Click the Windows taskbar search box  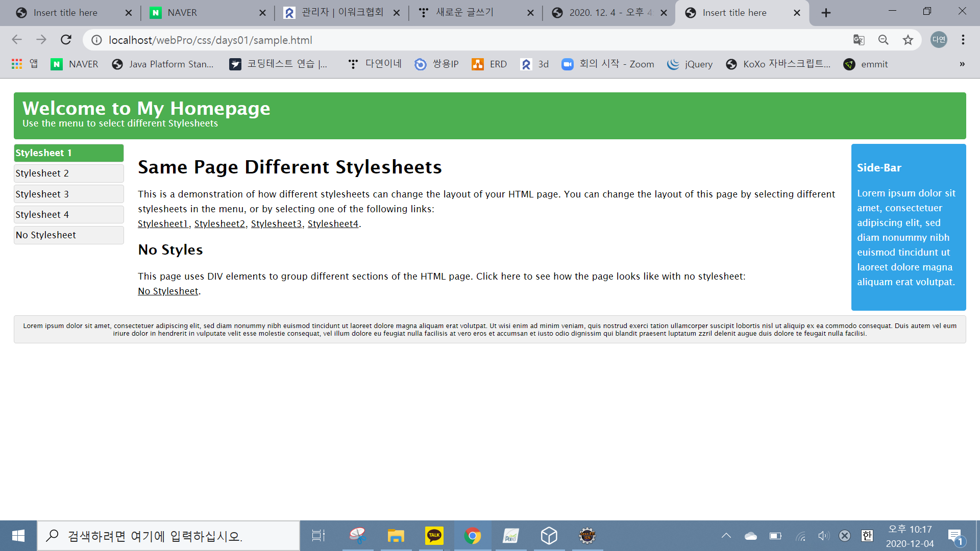tap(168, 536)
